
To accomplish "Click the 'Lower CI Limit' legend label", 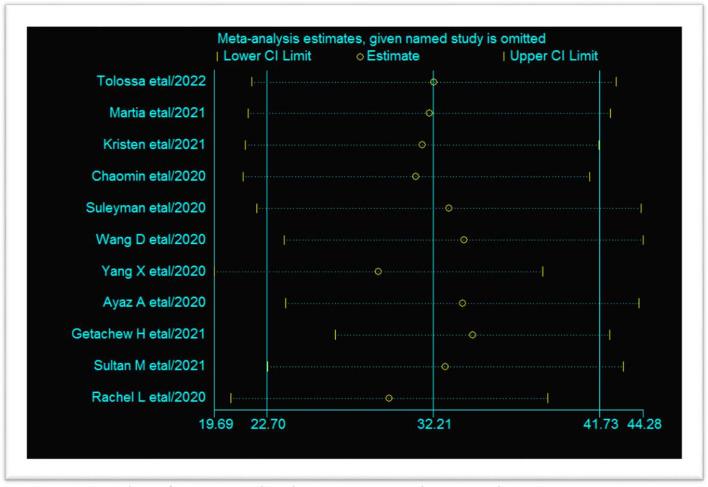I will (x=267, y=56).
